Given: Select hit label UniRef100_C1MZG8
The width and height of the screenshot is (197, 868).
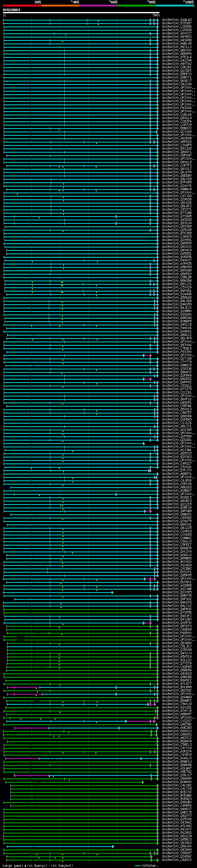Looking at the screenshot, I should tap(177, 30).
